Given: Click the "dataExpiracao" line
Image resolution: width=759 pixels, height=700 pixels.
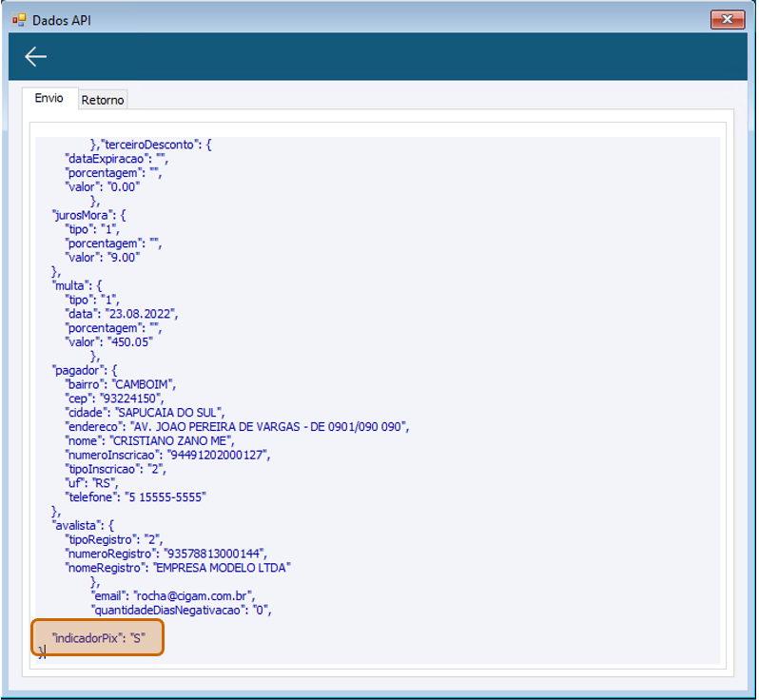Looking at the screenshot, I should tap(117, 159).
